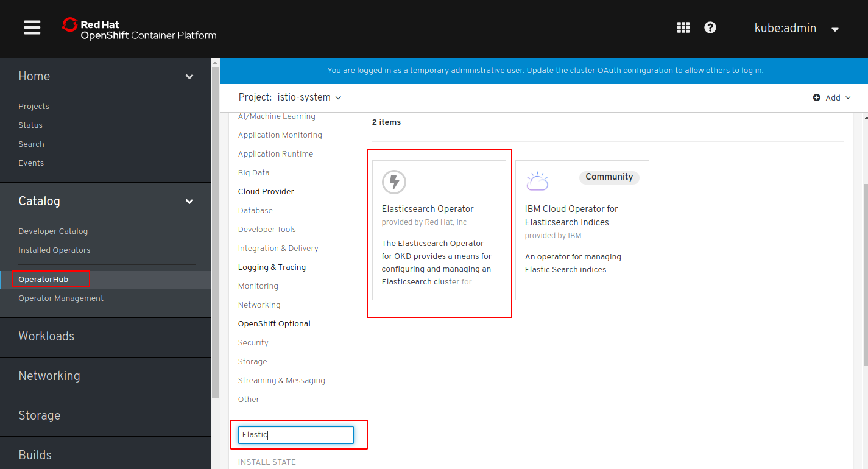Click the '2 items' count text
This screenshot has height=469, width=868.
387,122
